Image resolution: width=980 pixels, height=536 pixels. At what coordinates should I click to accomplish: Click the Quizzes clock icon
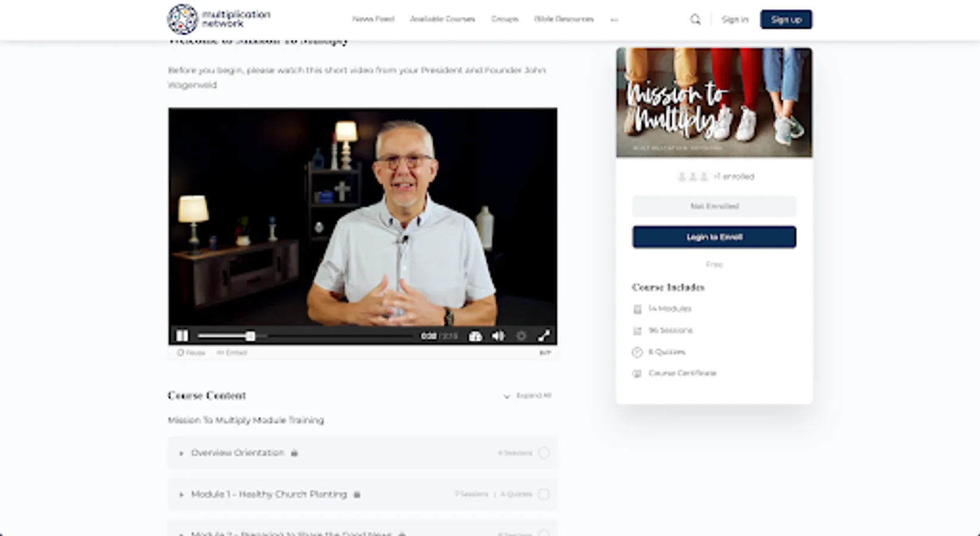coord(637,352)
